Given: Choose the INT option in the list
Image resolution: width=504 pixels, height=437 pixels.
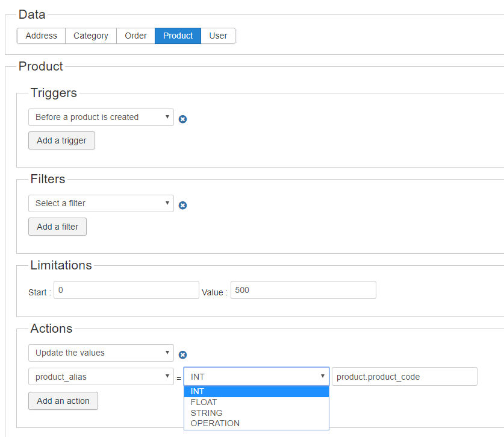Looking at the screenshot, I should pyautogui.click(x=257, y=392).
